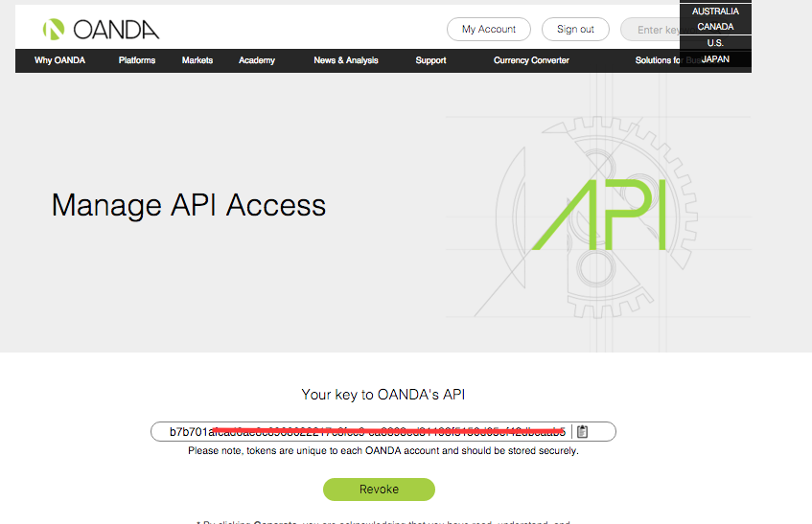
Task: Open News & Analysis menu
Action: point(346,60)
